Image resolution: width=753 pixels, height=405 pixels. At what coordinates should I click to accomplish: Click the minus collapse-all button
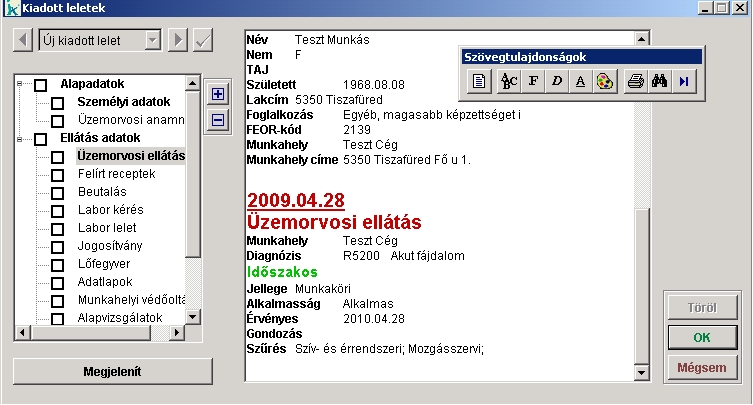click(218, 121)
